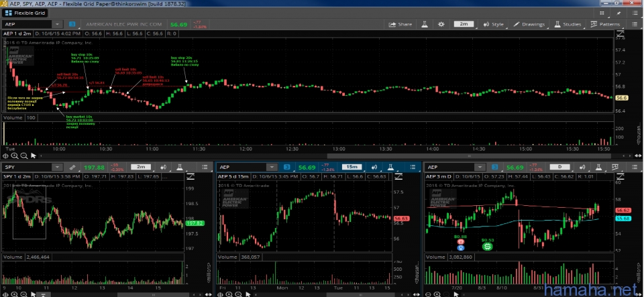Open the Drawings menu

529,25
